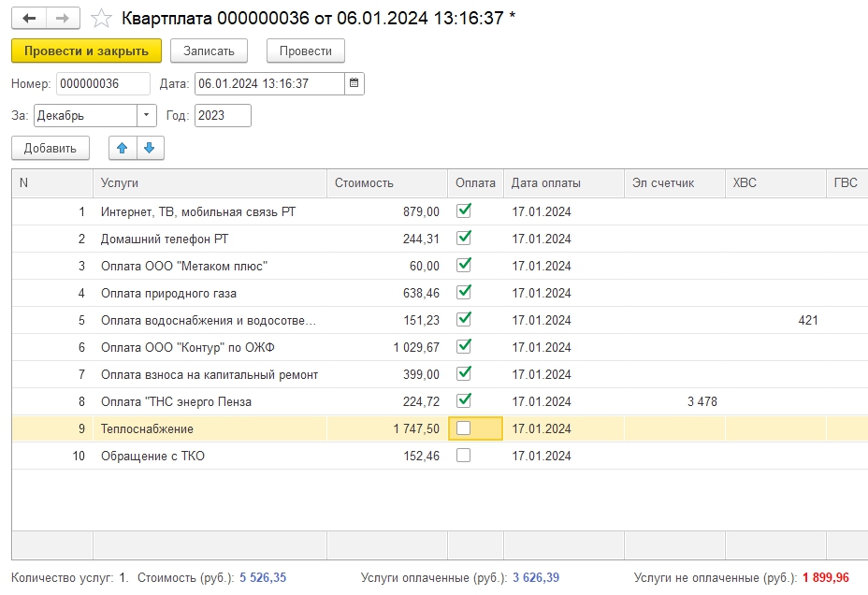Check payment box for Теплоснабжение row
Viewport: 868px width, 595px height.
click(x=463, y=428)
